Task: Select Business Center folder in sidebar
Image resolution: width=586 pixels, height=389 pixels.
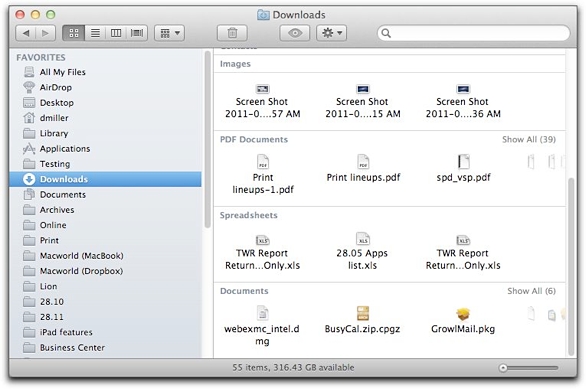Action: click(105, 348)
